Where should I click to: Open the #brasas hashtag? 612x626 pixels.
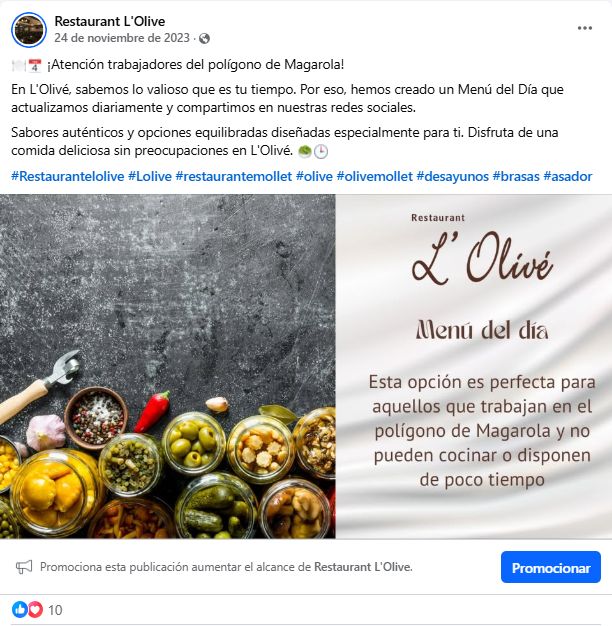pyautogui.click(x=516, y=176)
